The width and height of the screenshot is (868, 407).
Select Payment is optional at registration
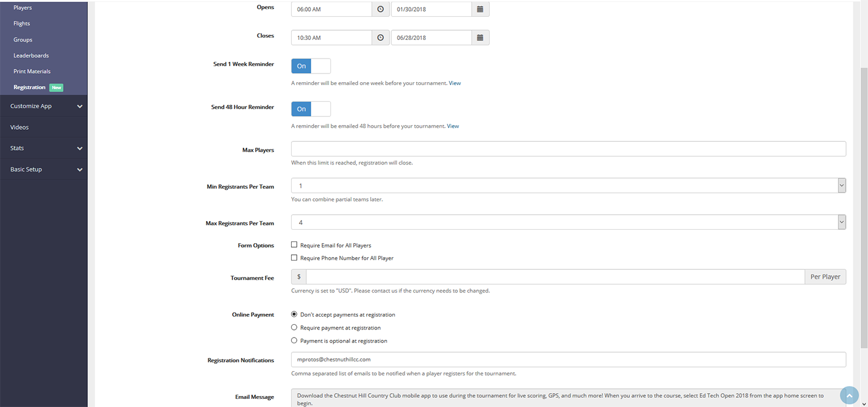(294, 340)
